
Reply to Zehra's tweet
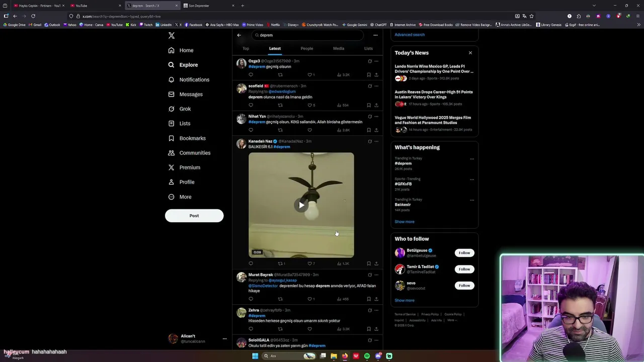pyautogui.click(x=251, y=329)
